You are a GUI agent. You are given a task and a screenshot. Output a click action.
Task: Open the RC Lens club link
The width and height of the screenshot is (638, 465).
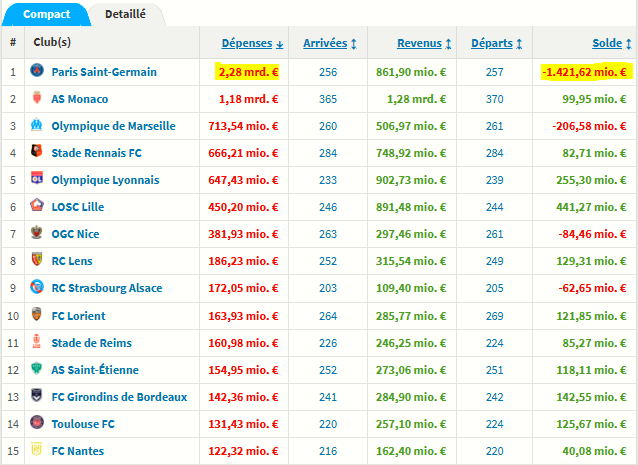point(72,261)
